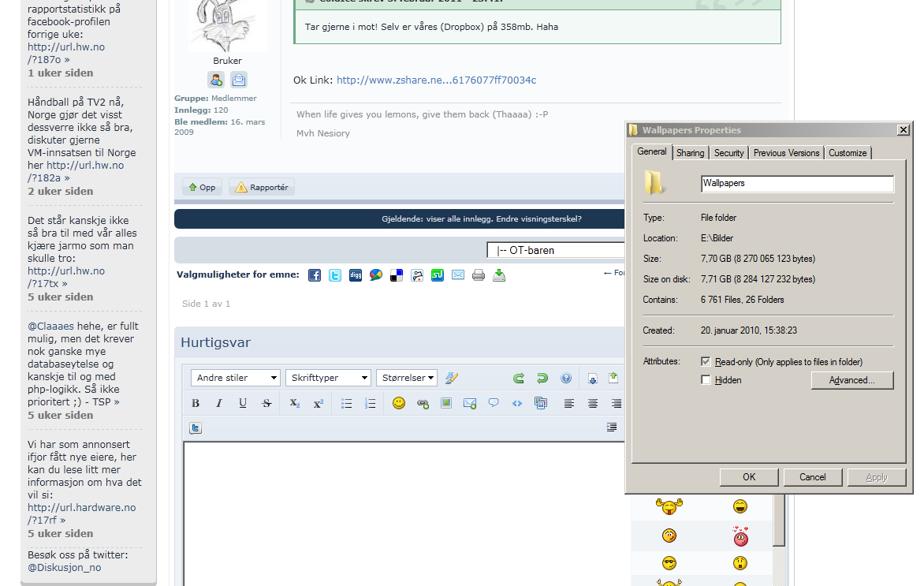The height and width of the screenshot is (586, 924).
Task: Open Advanced attributes button
Action: 852,380
